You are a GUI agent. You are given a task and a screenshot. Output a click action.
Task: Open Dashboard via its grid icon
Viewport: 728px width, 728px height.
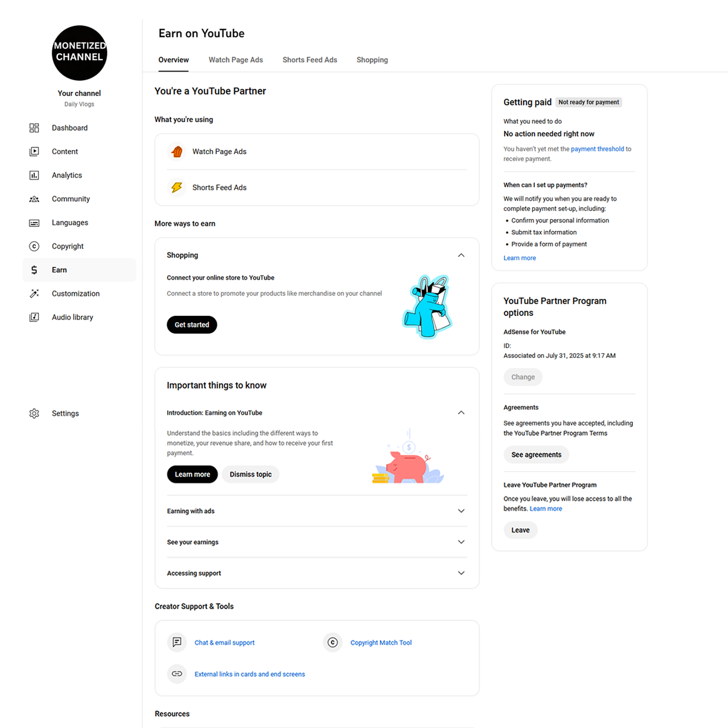[x=34, y=128]
